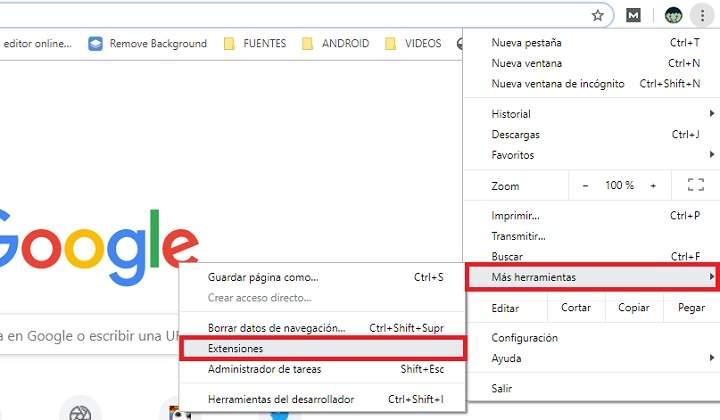
Task: Decrease zoom with the minus button
Action: [585, 186]
